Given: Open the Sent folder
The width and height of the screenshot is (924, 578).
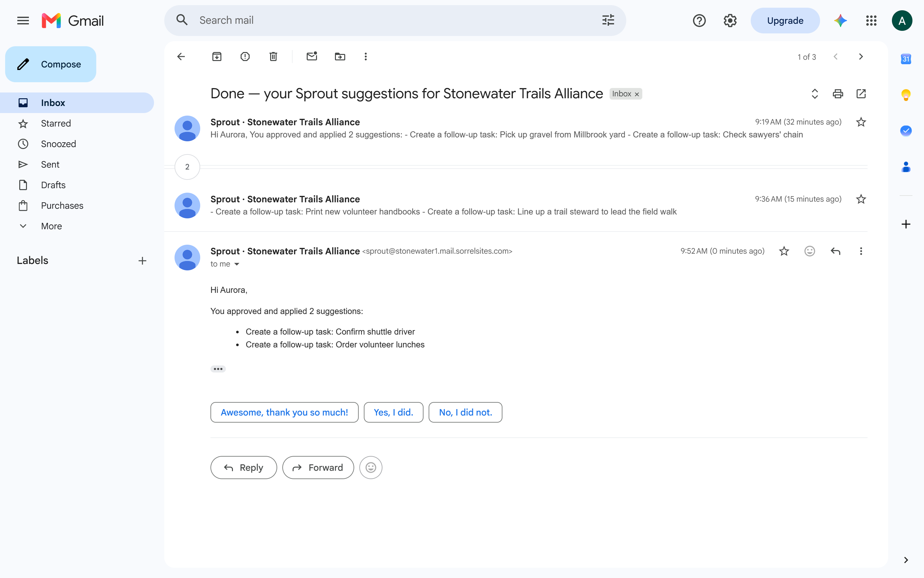Looking at the screenshot, I should 77,164.
